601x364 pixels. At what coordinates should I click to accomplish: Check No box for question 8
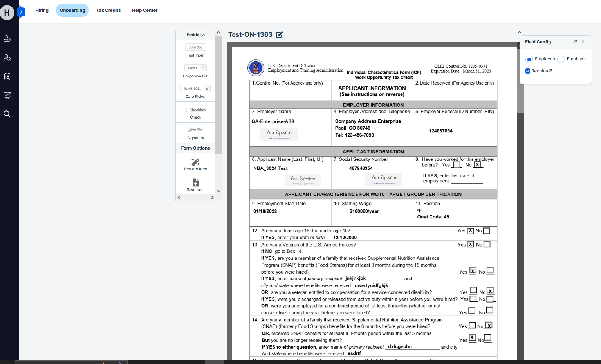(478, 165)
